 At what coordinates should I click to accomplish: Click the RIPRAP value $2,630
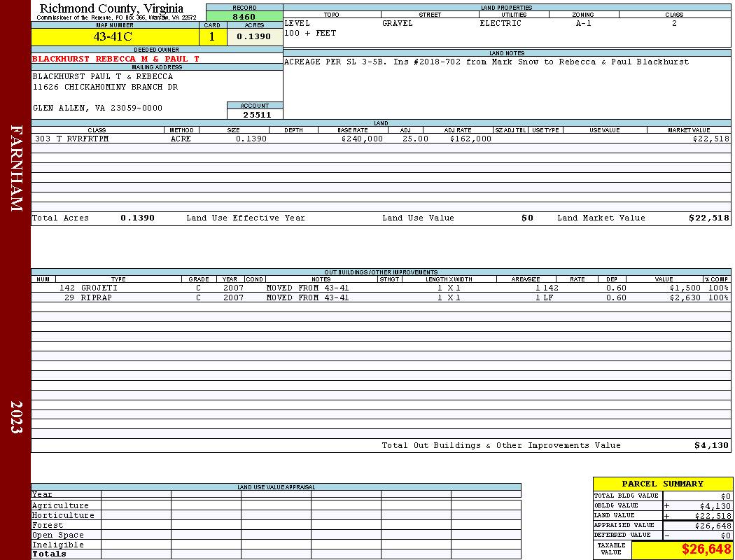(685, 297)
